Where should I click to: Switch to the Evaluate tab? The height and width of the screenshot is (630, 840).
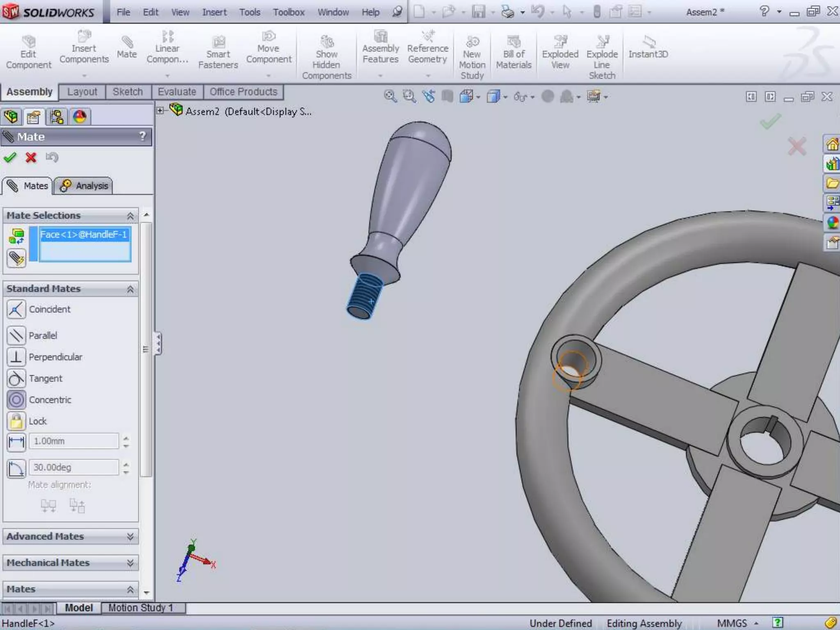coord(177,92)
